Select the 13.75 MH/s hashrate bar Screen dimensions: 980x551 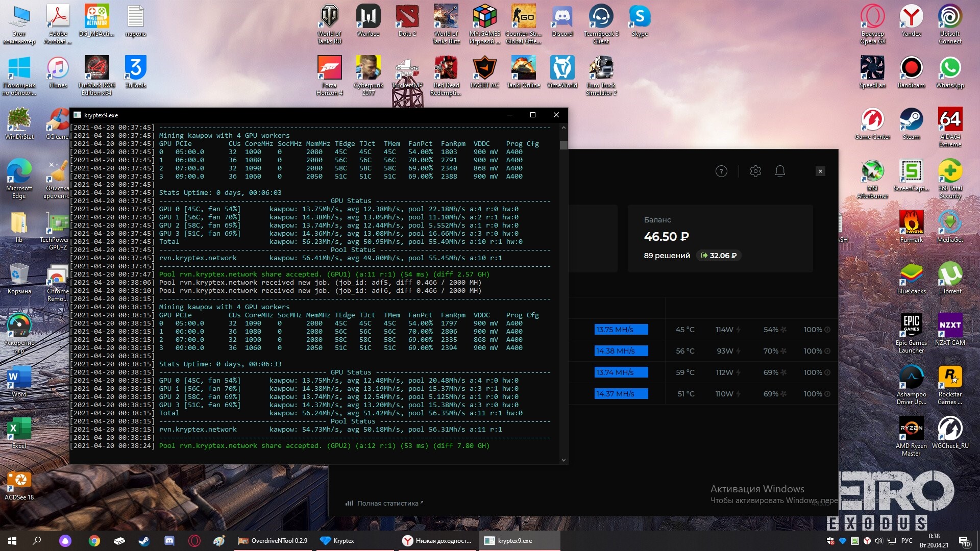621,330
